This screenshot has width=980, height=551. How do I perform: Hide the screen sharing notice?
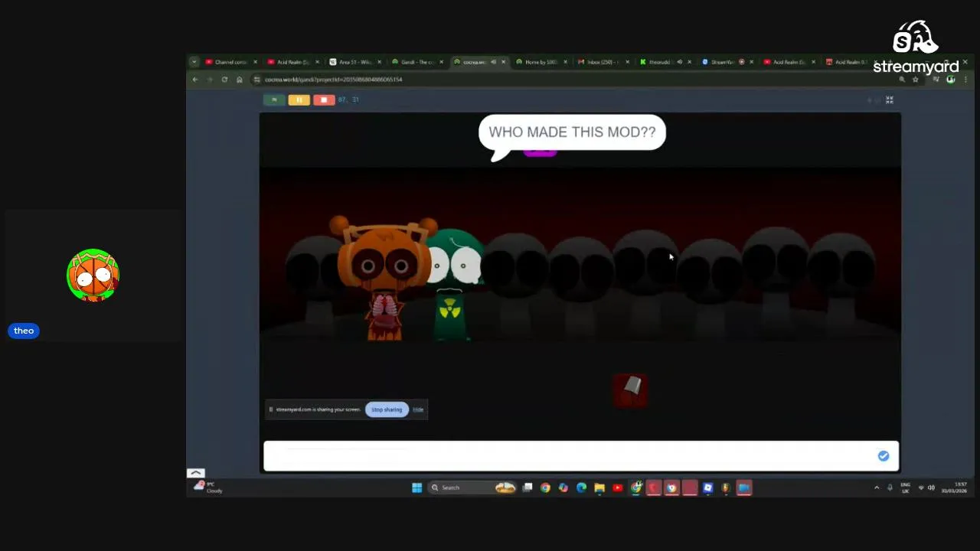point(418,409)
